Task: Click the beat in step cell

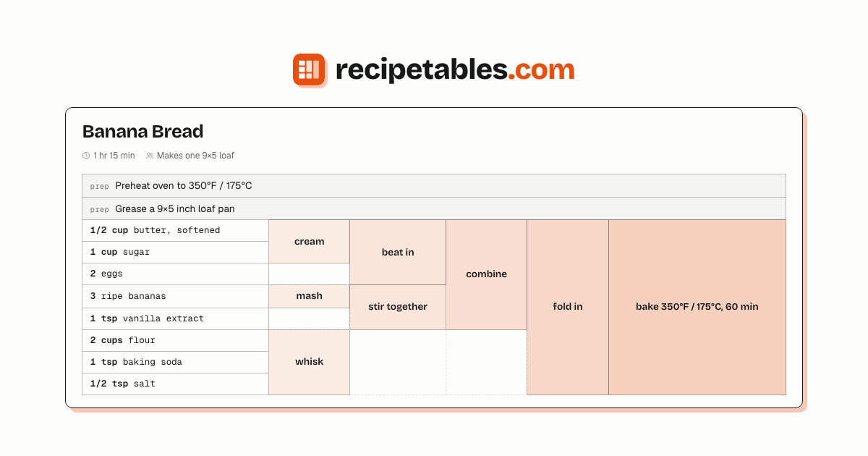Action: [398, 253]
